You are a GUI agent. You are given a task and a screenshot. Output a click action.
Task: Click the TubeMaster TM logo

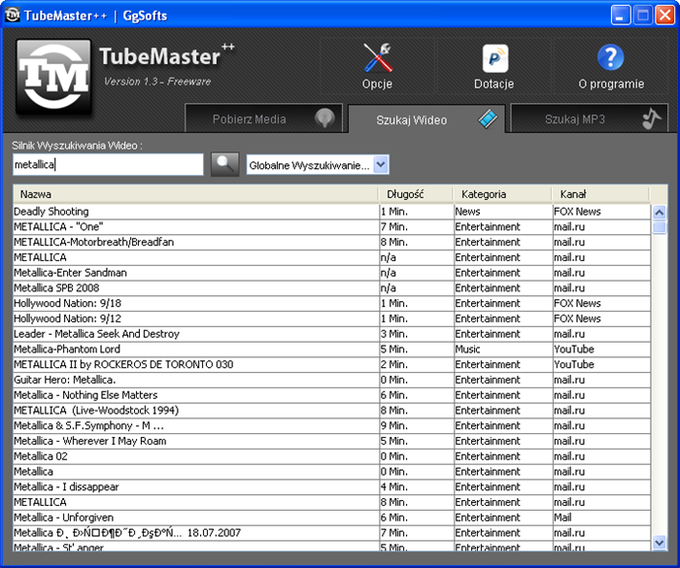(54, 77)
